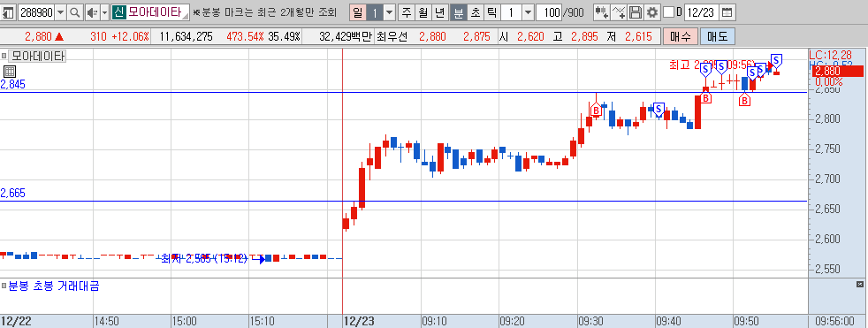The image size is (868, 328).
Task: Open the add candlestick chart icon
Action: click(602, 11)
